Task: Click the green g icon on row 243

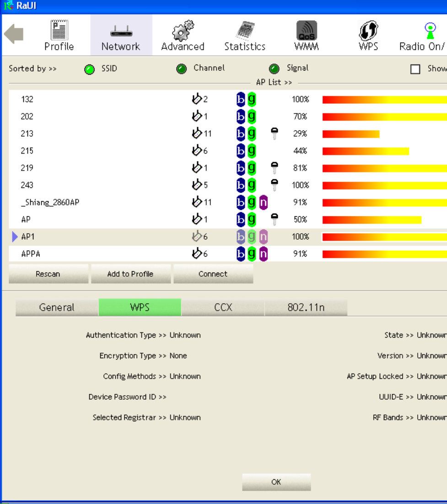Action: [252, 185]
